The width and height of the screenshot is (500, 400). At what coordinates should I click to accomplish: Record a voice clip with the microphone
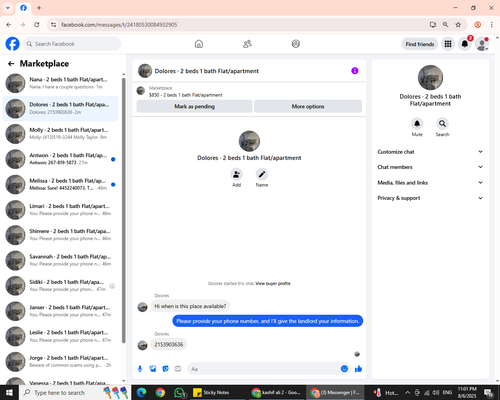(x=140, y=369)
